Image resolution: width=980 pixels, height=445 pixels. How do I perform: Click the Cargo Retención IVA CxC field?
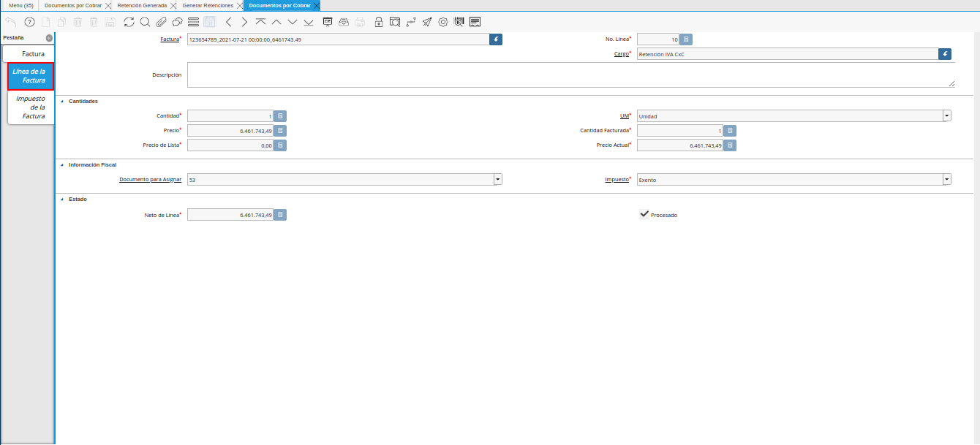(x=788, y=54)
